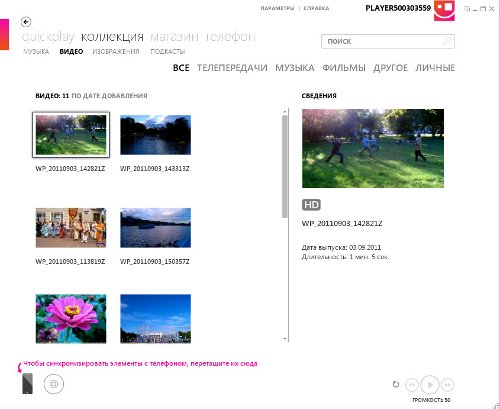Filter videos by ФИЛЬМЫ
The image size is (500, 410).
tap(344, 68)
